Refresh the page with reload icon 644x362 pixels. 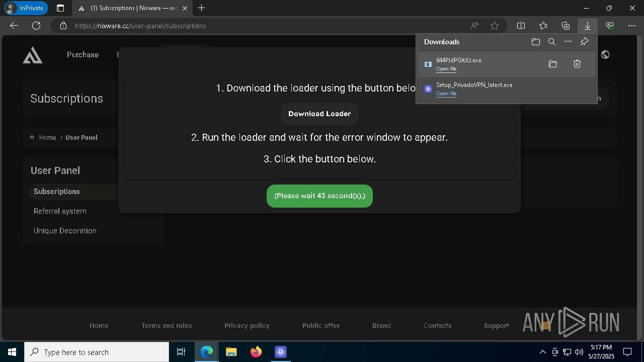(x=36, y=26)
